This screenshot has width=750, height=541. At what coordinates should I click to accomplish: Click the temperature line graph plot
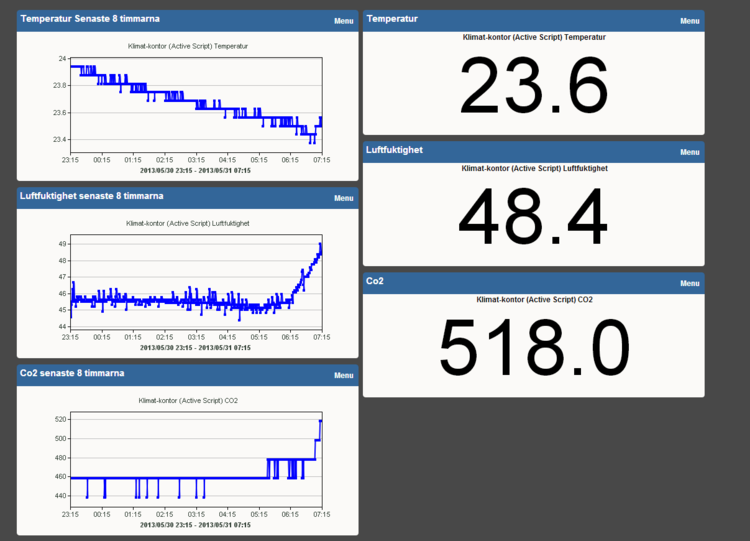click(x=195, y=102)
